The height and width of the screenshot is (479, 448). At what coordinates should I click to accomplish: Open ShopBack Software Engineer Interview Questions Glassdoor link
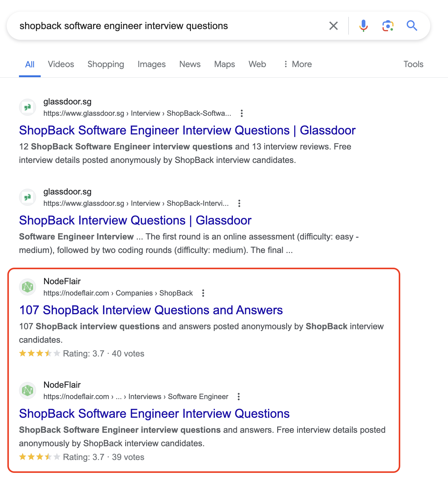pos(187,130)
